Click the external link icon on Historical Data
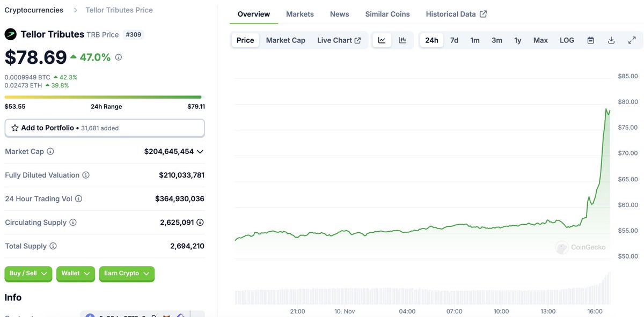Screen dimensions: 644x317 pos(483,14)
